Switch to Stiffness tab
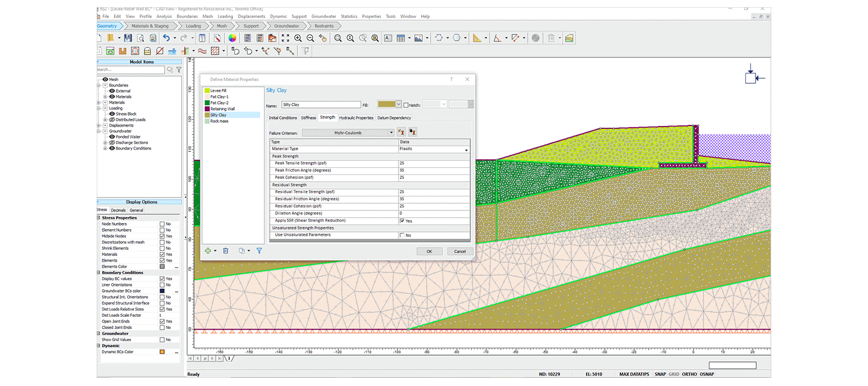 309,118
